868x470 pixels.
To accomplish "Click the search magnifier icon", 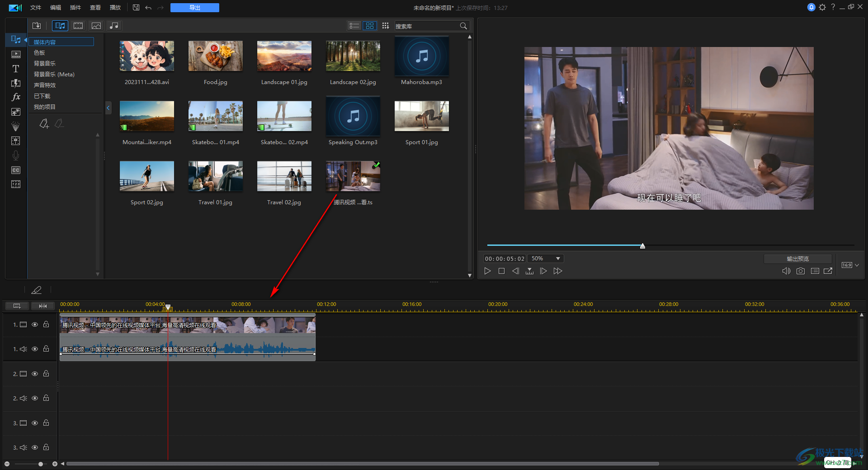I will coord(463,26).
